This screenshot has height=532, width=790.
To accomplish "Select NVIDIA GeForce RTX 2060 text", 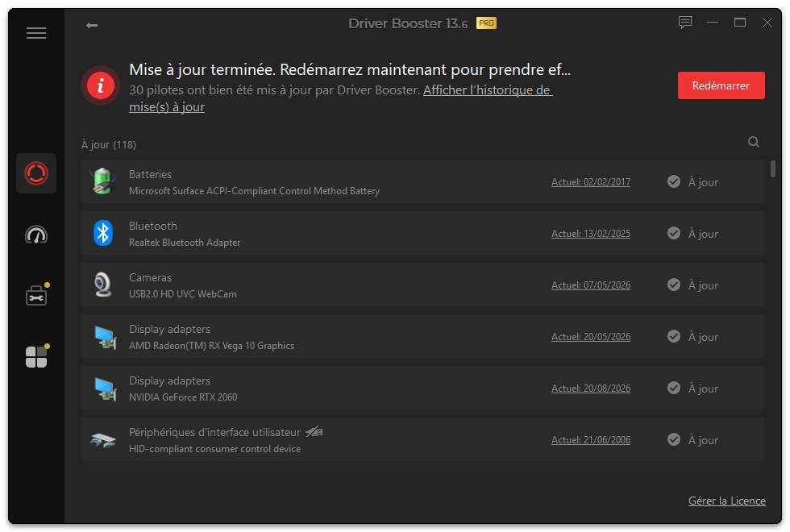I will point(183,397).
